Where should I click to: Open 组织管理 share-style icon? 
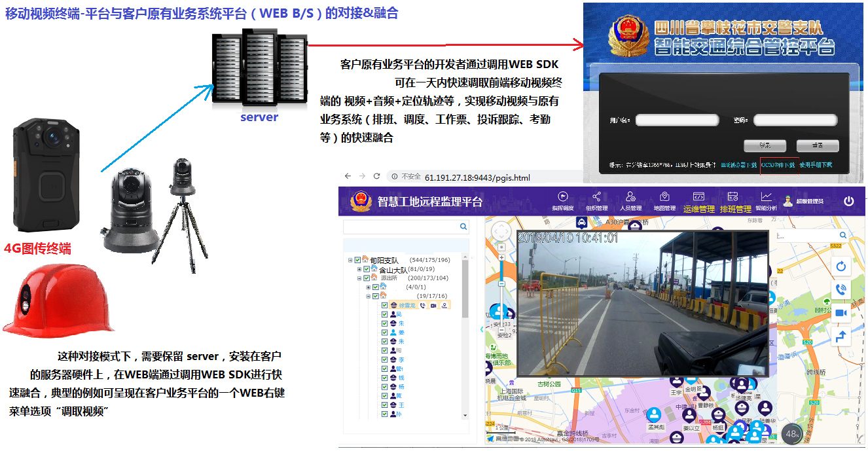point(596,201)
